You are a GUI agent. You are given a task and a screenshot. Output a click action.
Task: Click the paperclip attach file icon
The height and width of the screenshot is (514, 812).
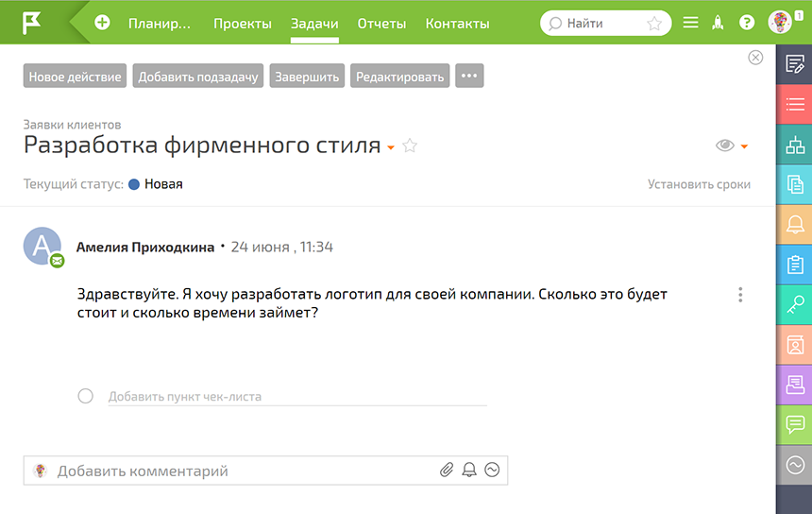click(447, 471)
